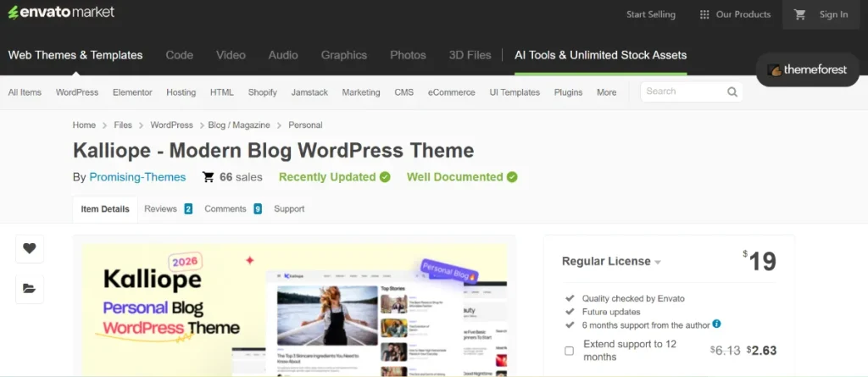Click the themeforest badge
This screenshot has width=868, height=377.
tap(807, 69)
